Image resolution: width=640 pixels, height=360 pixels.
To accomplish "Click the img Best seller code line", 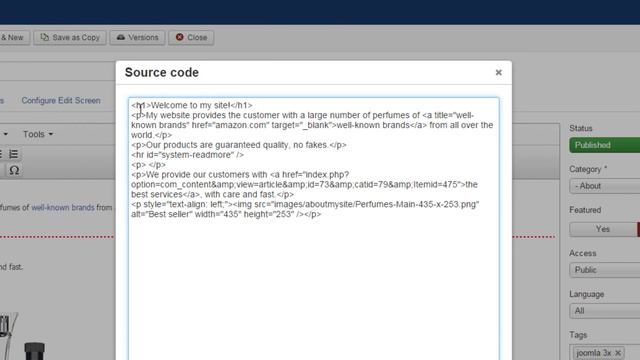I will (305, 209).
